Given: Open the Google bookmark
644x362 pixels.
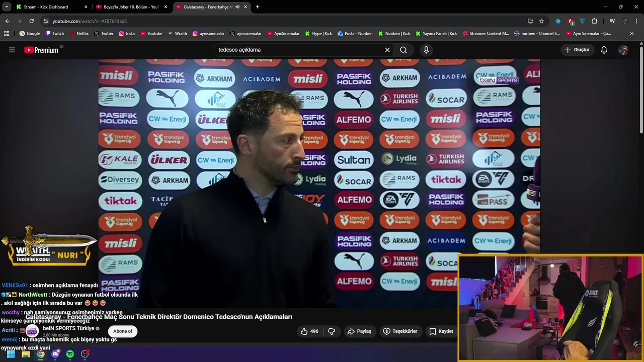Looking at the screenshot, I should pos(30,34).
